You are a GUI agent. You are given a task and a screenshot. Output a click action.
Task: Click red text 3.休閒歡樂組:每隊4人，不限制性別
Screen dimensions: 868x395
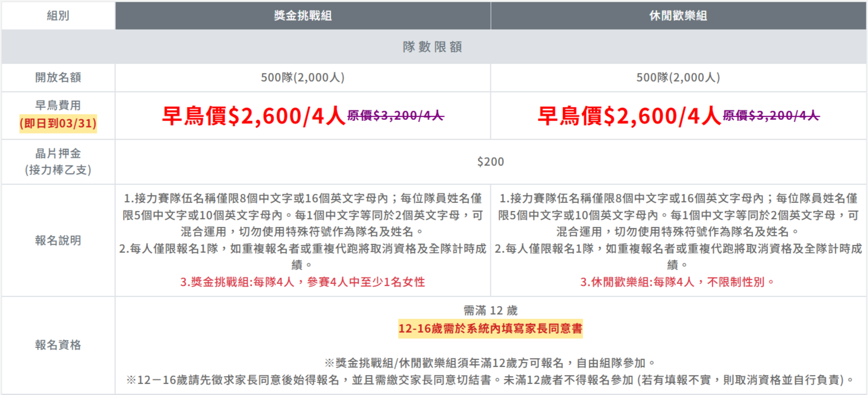678,282
